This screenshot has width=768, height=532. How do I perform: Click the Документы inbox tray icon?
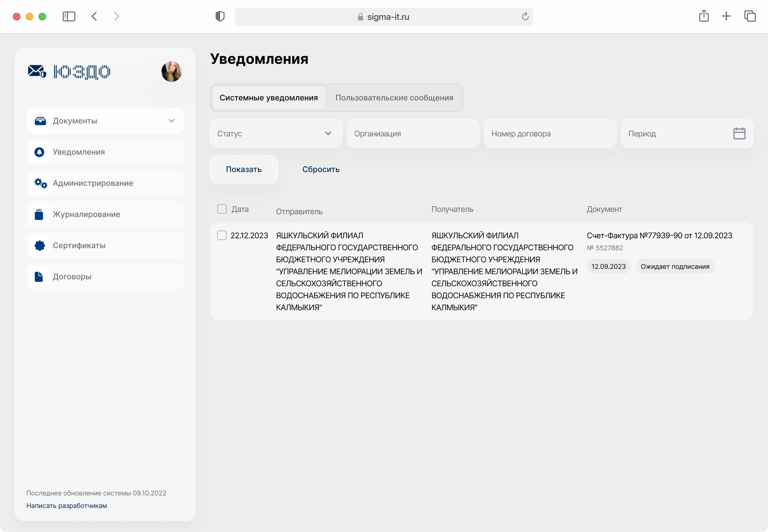pos(40,121)
